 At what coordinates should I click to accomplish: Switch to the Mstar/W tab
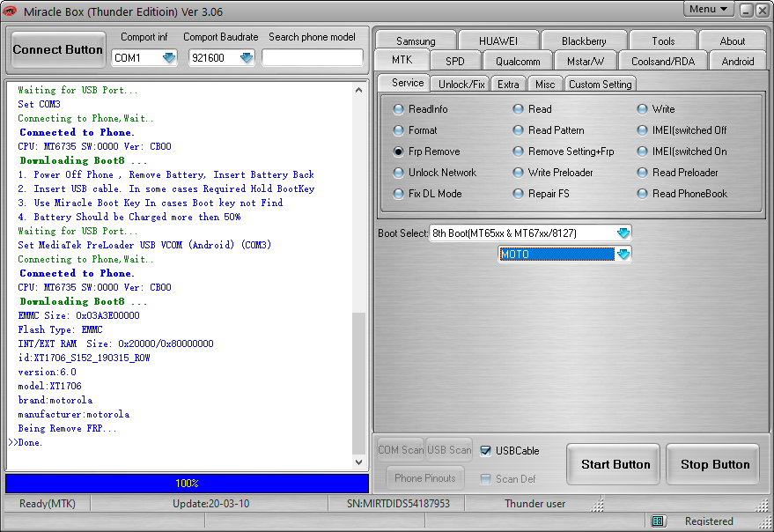click(x=586, y=62)
